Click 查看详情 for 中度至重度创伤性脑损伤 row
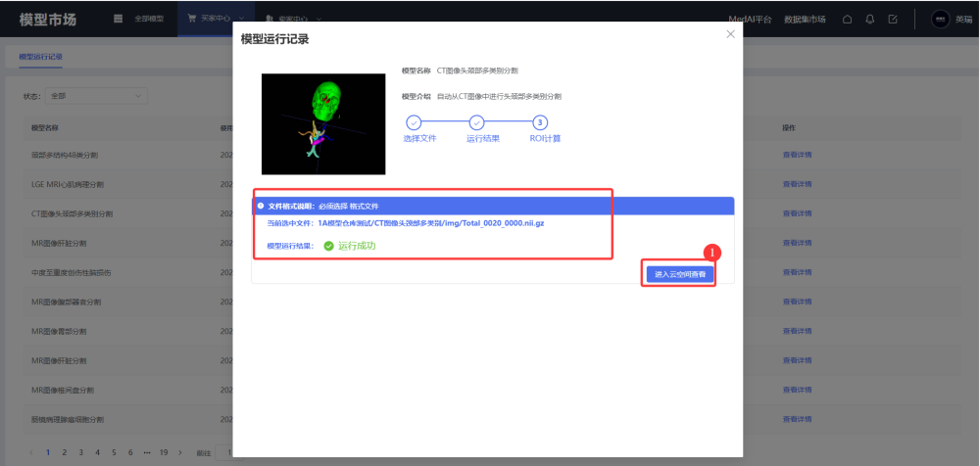 (x=797, y=272)
